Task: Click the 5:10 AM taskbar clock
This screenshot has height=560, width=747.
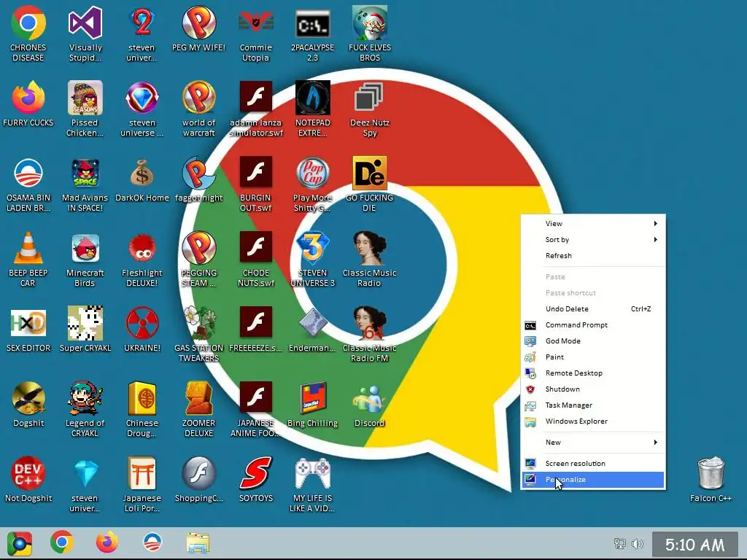Action: pos(694,544)
